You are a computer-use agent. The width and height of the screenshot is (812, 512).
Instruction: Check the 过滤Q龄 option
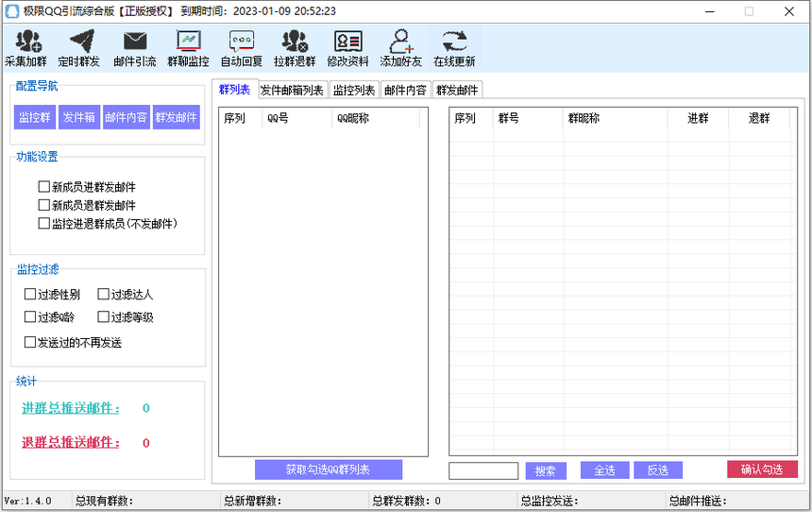(30, 316)
